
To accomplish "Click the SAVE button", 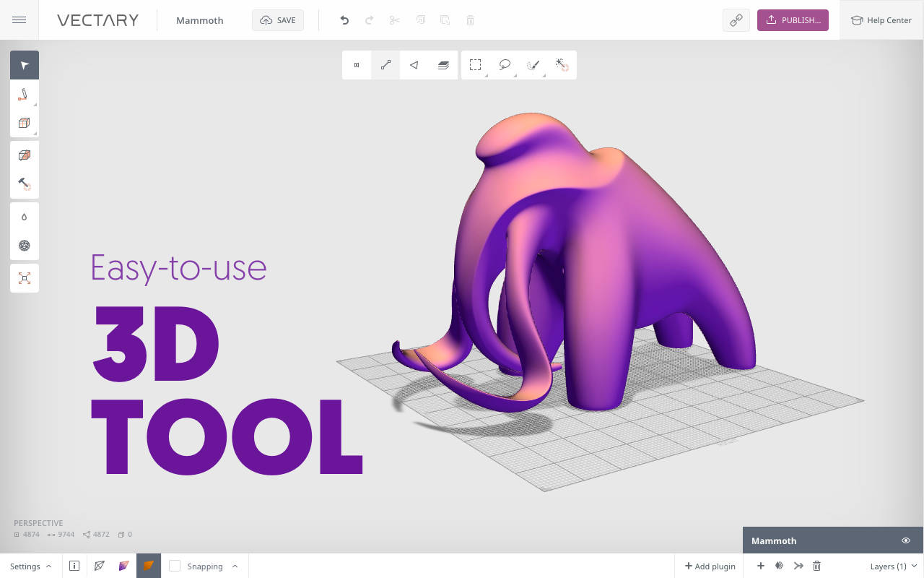I will coord(278,20).
